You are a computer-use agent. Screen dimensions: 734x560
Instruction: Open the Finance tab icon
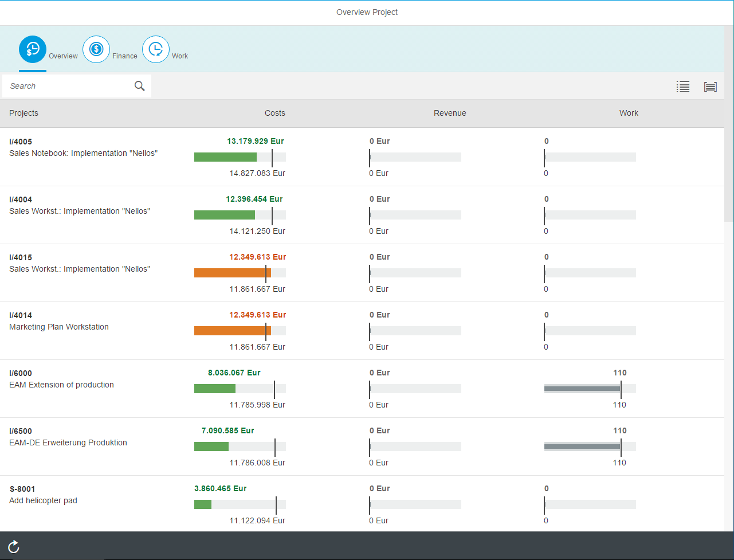[96, 49]
